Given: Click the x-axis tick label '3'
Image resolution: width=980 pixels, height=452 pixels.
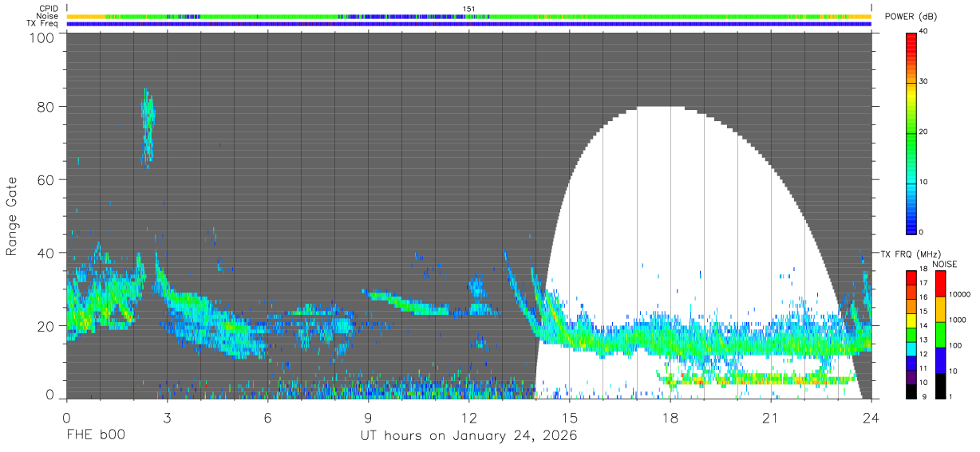Looking at the screenshot, I should pyautogui.click(x=167, y=417).
